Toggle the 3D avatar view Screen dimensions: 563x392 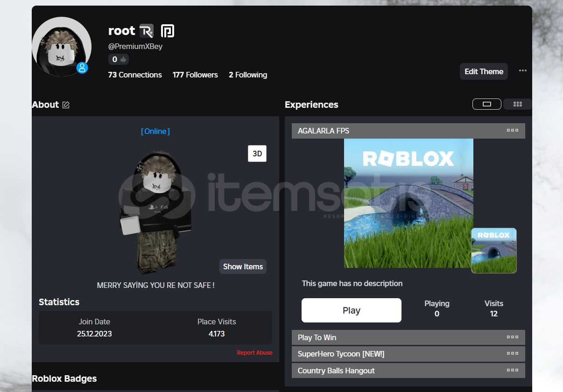[257, 154]
